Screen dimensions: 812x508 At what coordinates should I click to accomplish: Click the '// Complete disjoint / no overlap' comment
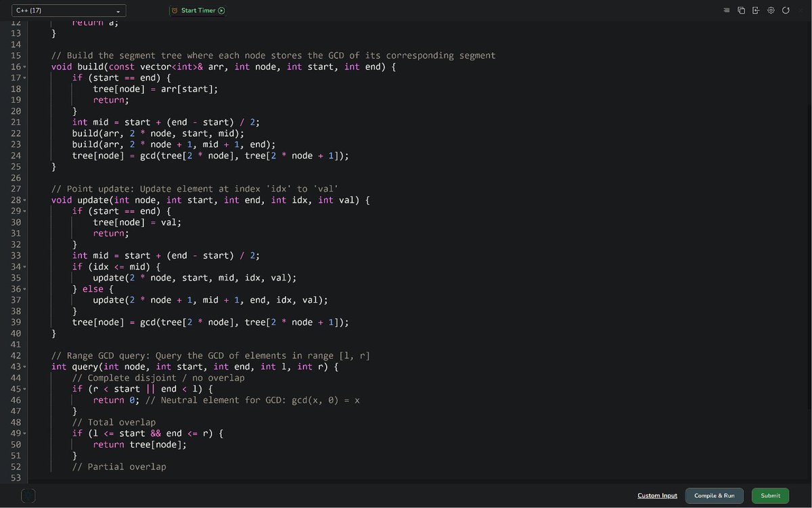[x=158, y=378]
